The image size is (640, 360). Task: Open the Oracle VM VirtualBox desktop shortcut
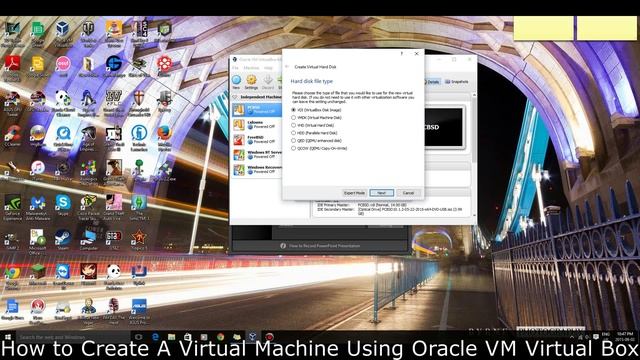click(62, 33)
